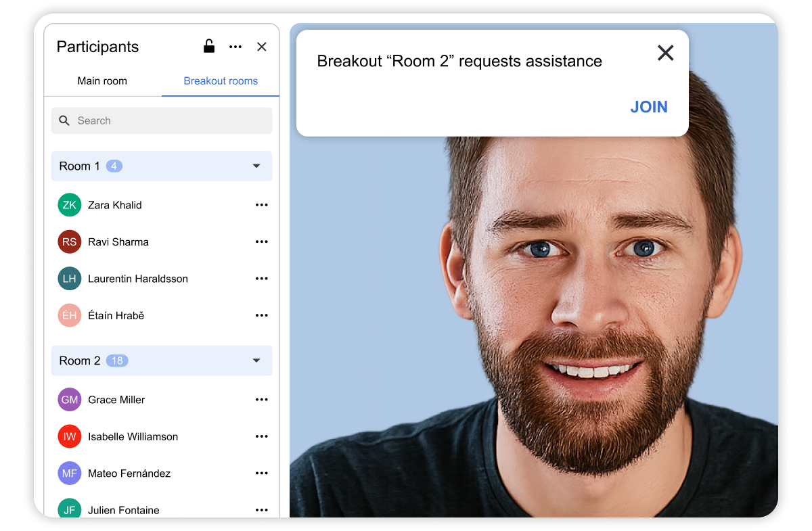The height and width of the screenshot is (531, 812).
Task: Open options for Laurentin Haraldsson
Action: pyautogui.click(x=262, y=279)
